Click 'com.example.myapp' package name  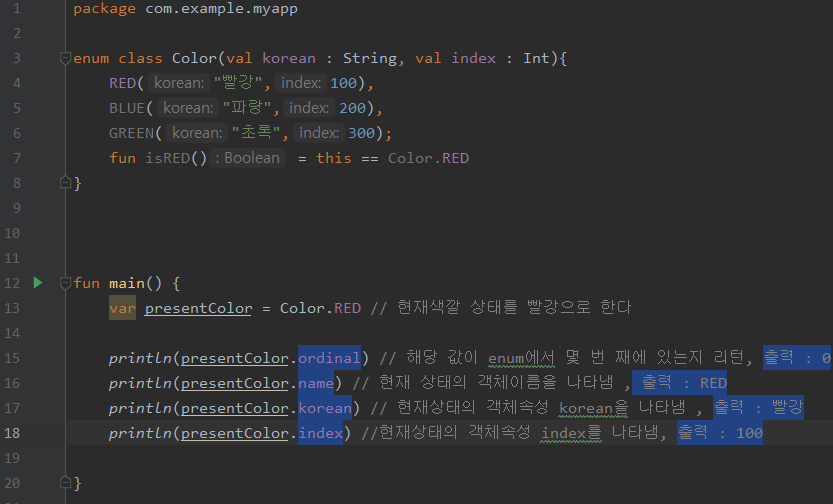click(x=222, y=9)
